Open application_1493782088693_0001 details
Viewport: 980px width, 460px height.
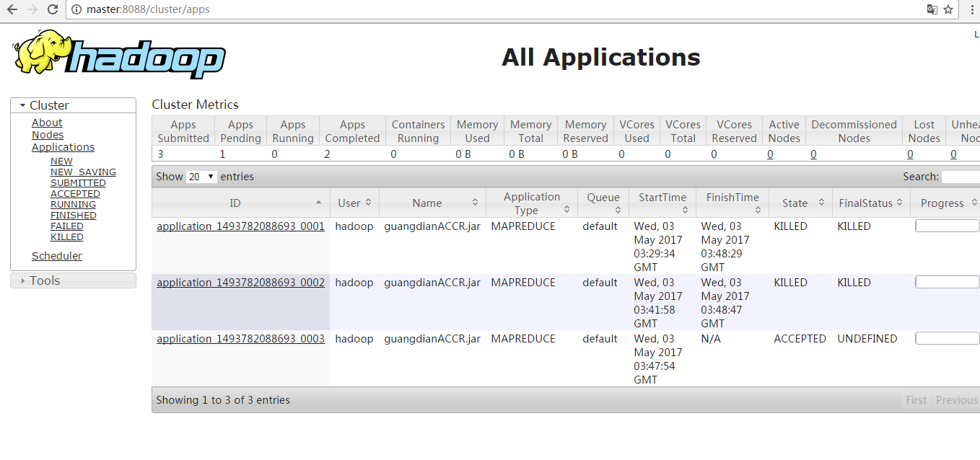[x=240, y=226]
